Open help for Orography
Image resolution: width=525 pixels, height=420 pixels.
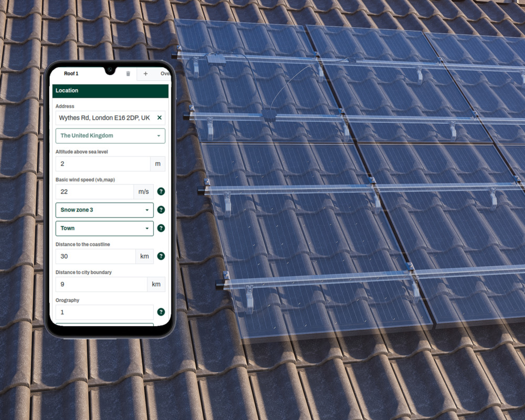click(161, 312)
